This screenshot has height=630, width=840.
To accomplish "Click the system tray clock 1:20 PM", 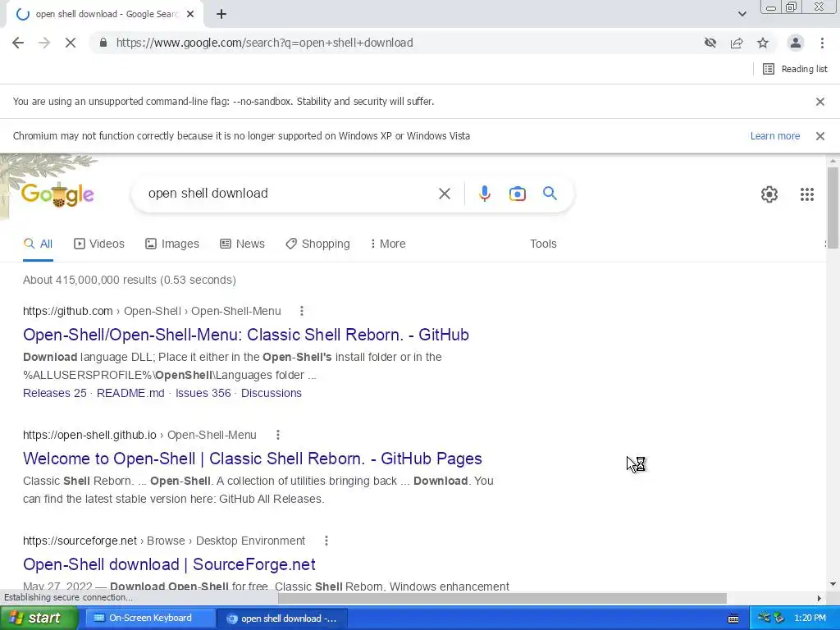I will pyautogui.click(x=810, y=619).
